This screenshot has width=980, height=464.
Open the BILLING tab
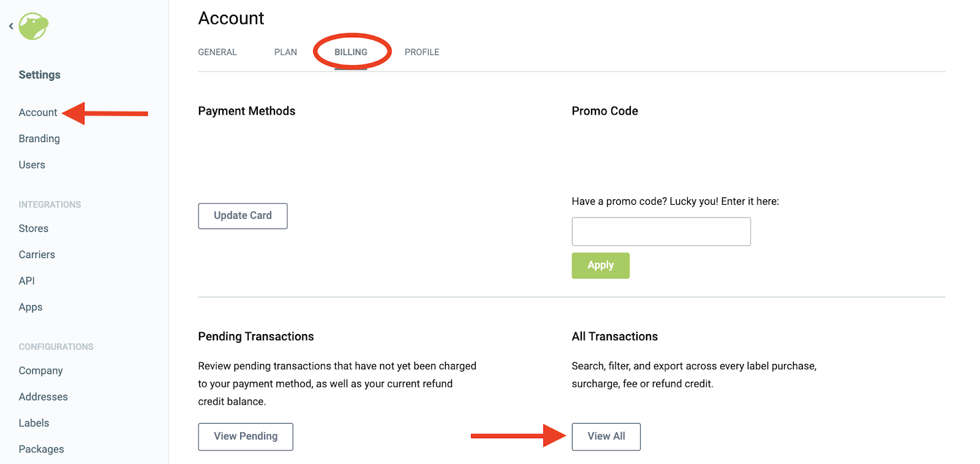(x=351, y=52)
